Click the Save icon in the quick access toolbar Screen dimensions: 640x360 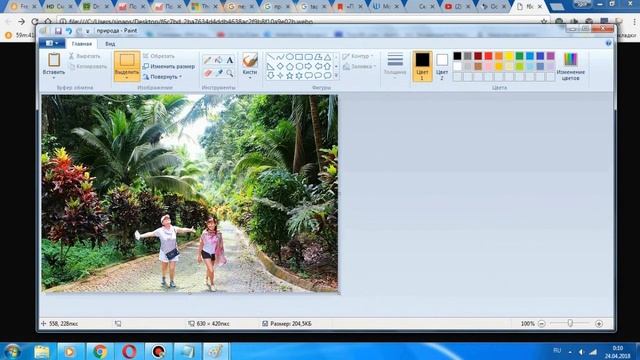click(x=58, y=31)
